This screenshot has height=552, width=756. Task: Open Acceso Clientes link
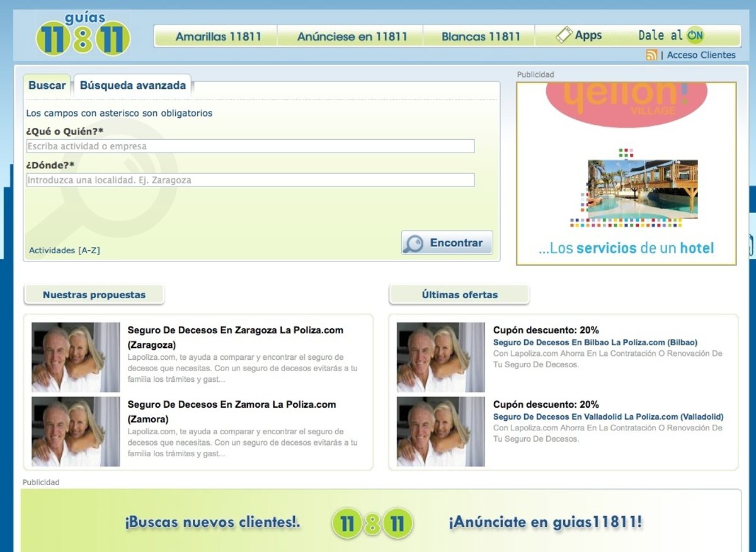tap(701, 55)
